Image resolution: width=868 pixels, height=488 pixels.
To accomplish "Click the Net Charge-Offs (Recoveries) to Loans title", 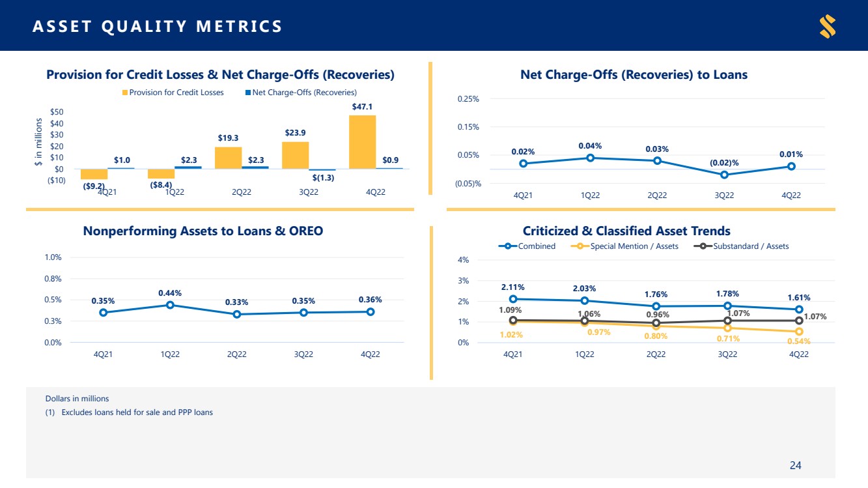I will (x=634, y=75).
